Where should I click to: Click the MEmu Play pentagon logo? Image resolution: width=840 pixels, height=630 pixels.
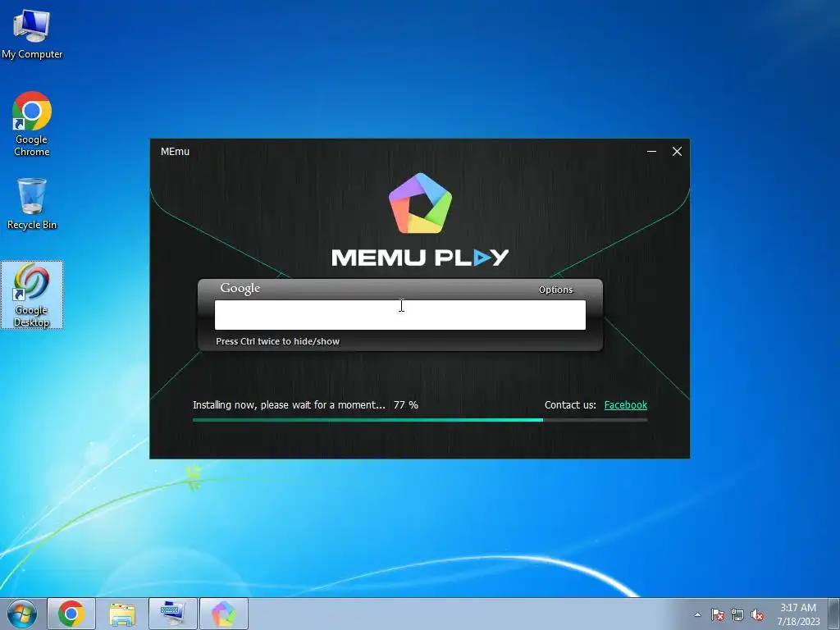tap(420, 203)
